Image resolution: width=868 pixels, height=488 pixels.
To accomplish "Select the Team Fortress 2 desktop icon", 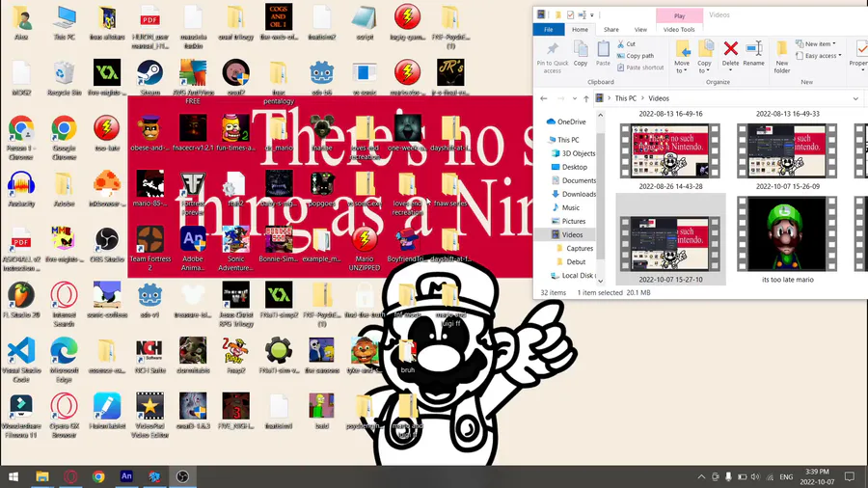I will pyautogui.click(x=149, y=239).
